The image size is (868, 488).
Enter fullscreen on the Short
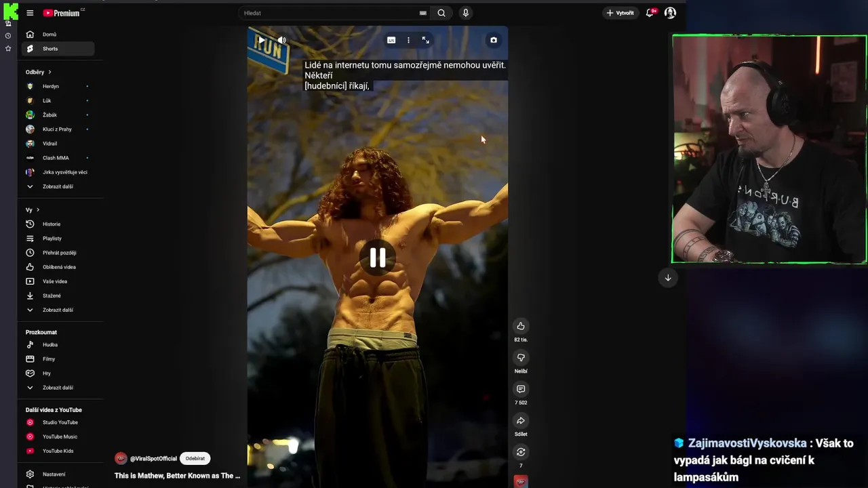pyautogui.click(x=426, y=40)
